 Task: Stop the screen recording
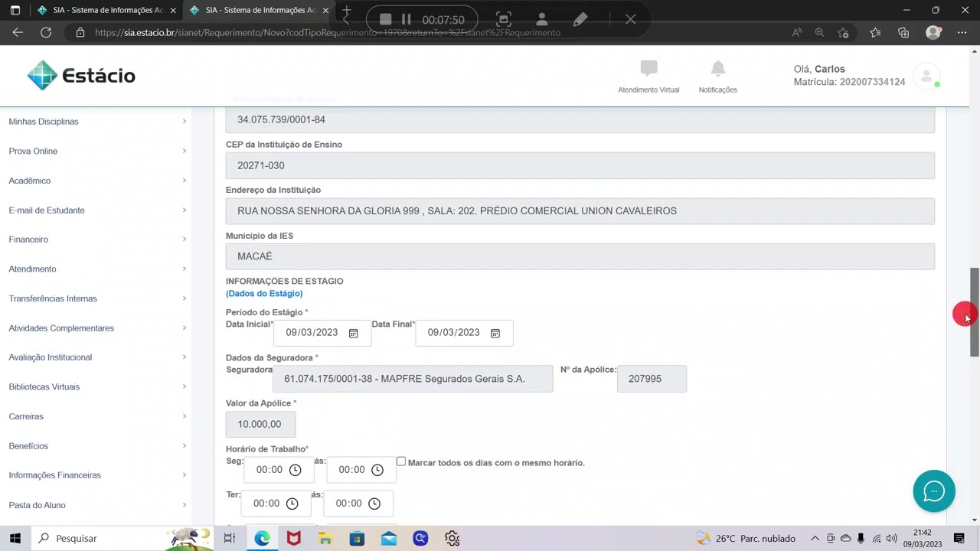pyautogui.click(x=386, y=19)
